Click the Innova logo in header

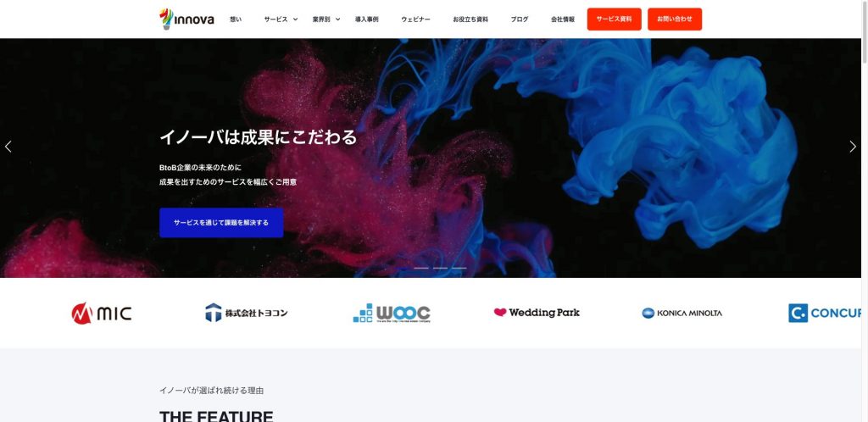click(186, 19)
